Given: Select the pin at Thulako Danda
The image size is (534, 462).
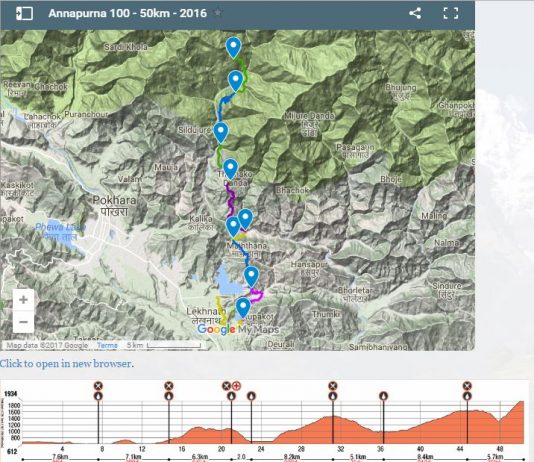Looking at the screenshot, I should [230, 170].
